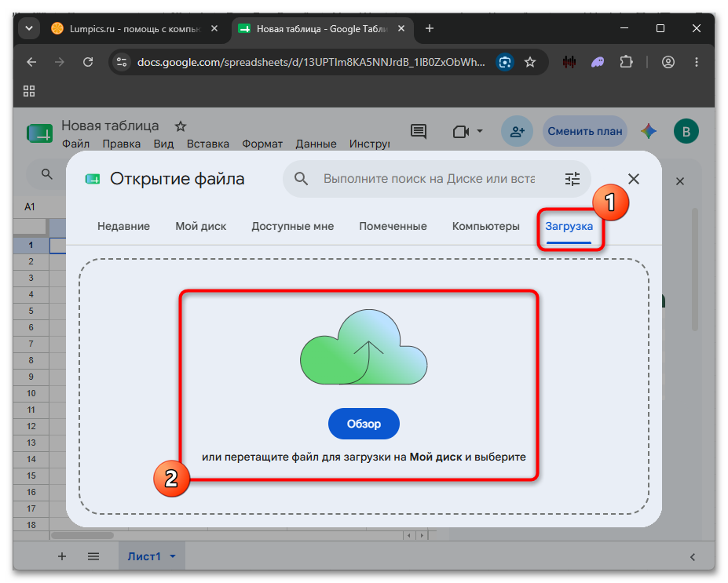Open a new browser tab
The width and height of the screenshot is (728, 583).
click(430, 29)
